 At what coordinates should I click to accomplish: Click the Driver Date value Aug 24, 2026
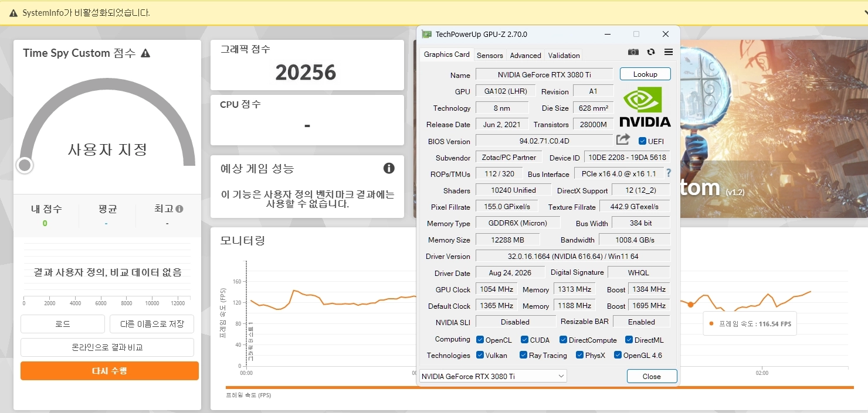point(510,273)
